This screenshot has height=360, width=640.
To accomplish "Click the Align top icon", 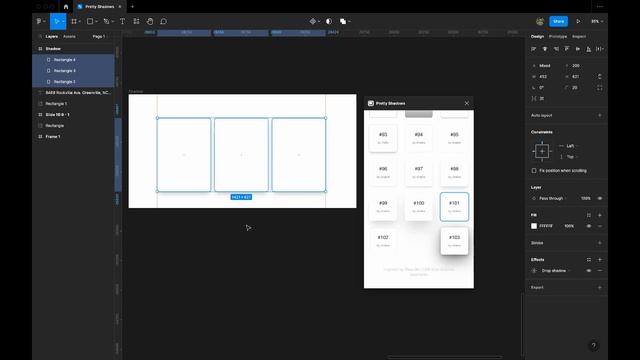I will click(567, 49).
